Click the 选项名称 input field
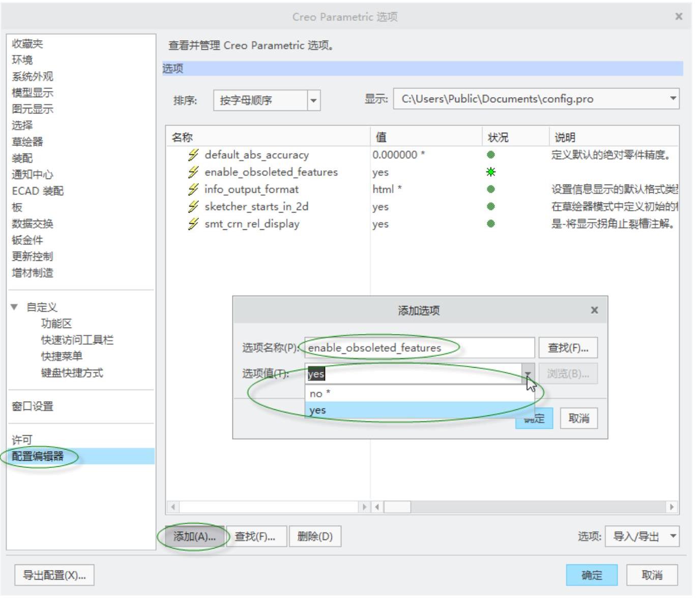The image size is (700, 598). click(x=420, y=348)
